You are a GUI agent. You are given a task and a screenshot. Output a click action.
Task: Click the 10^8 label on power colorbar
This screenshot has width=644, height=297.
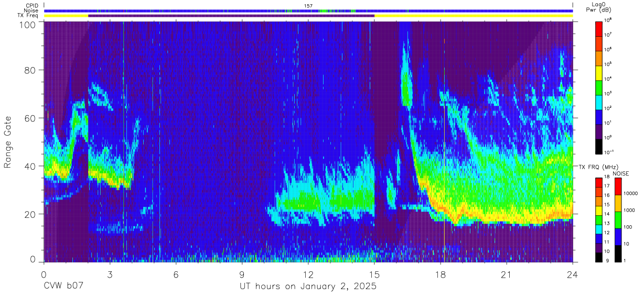pyautogui.click(x=608, y=20)
